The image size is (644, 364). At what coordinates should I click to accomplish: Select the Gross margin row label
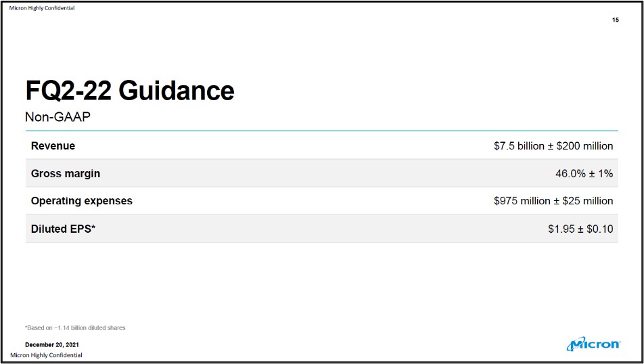pyautogui.click(x=65, y=173)
